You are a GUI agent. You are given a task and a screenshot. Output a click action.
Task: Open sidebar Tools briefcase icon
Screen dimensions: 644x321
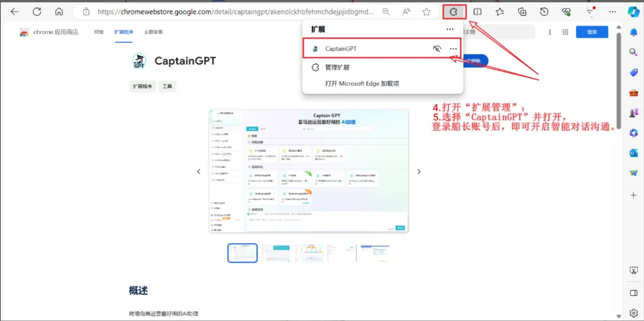pyautogui.click(x=634, y=92)
